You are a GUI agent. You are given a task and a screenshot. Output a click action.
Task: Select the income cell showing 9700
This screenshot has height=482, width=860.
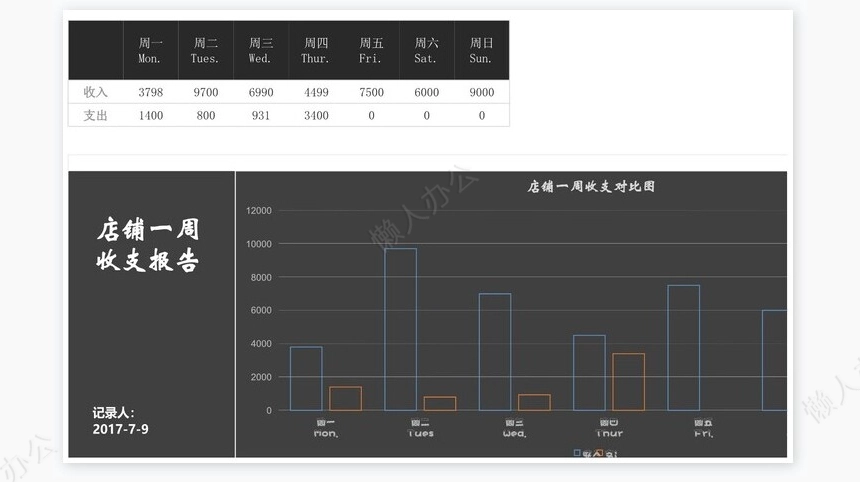(205, 92)
